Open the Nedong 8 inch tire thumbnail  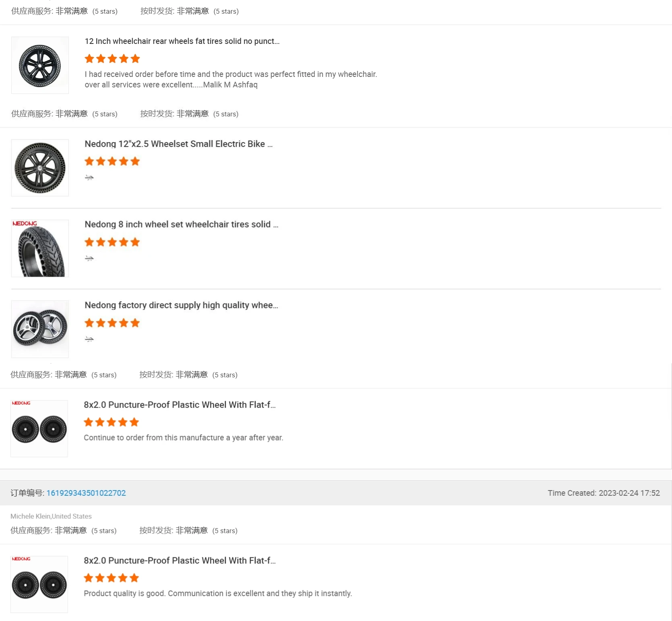point(40,248)
